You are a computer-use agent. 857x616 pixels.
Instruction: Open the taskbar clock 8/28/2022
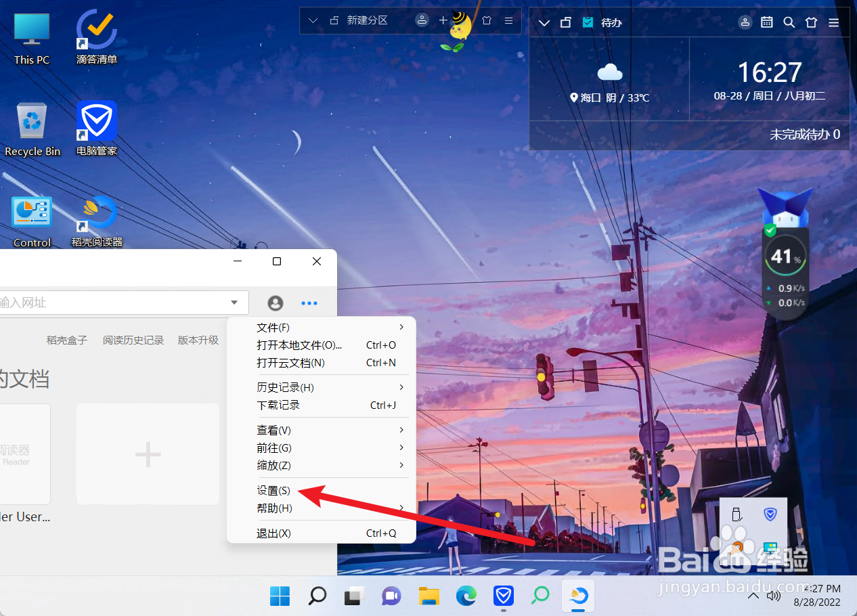click(816, 596)
